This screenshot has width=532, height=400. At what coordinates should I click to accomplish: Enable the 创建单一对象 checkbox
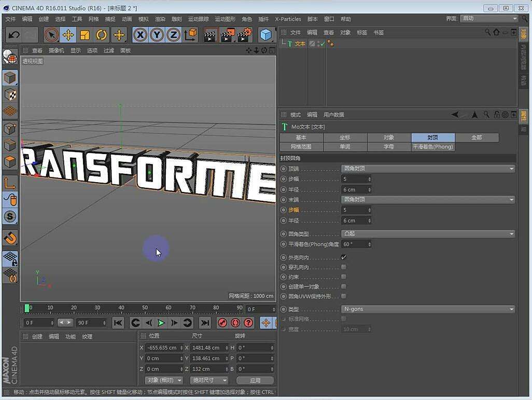click(343, 286)
